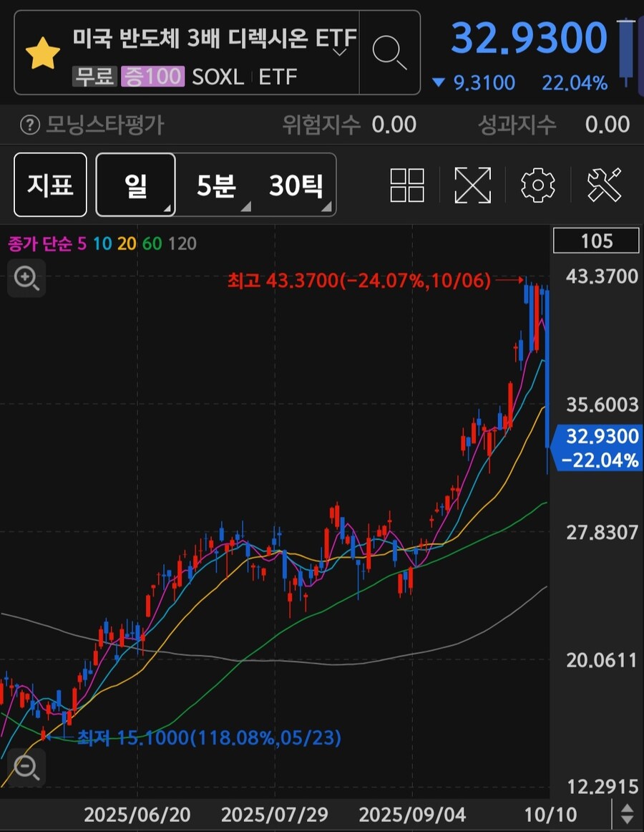Switch to the 5분 timeframe
The height and width of the screenshot is (832, 644).
click(216, 185)
